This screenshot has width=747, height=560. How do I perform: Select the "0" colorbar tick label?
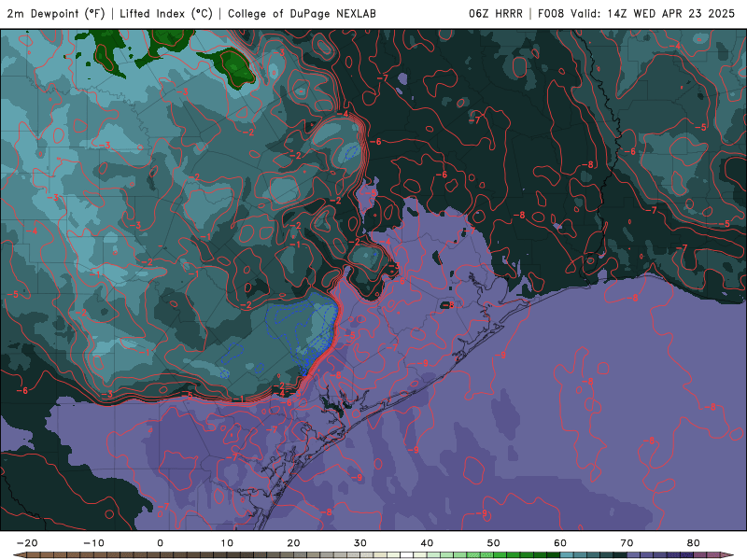tap(160, 543)
